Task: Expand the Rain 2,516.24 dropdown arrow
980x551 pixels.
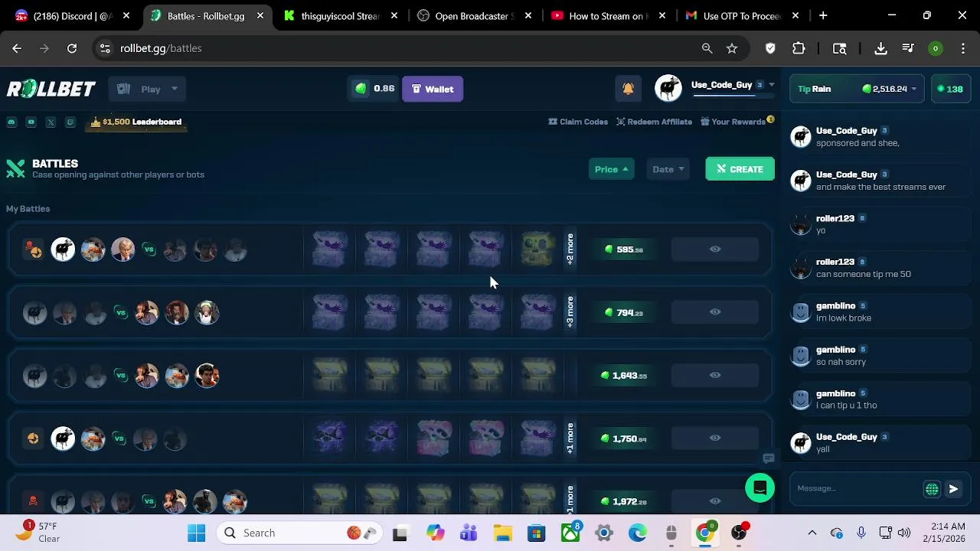Action: click(x=913, y=89)
